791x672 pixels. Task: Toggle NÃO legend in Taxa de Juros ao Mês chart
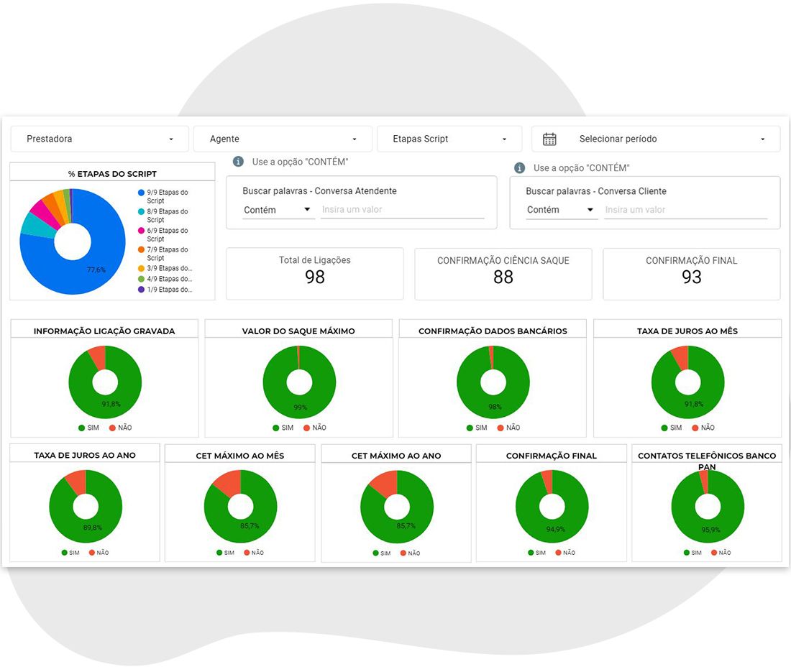coord(703,428)
